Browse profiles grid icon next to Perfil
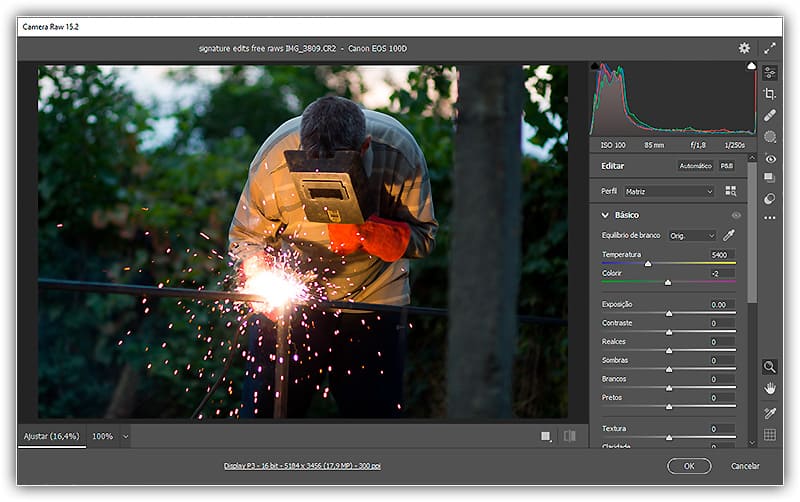Viewport: 800px width, 502px height. (731, 191)
